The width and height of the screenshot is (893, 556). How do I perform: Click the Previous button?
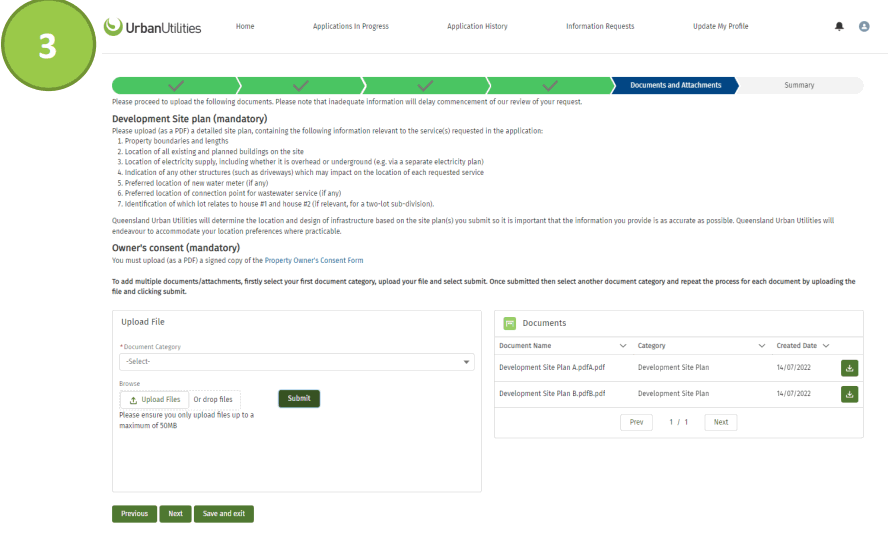[x=134, y=514]
